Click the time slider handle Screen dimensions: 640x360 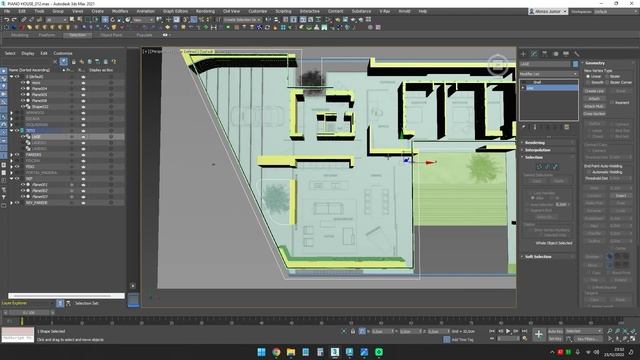[29, 312]
